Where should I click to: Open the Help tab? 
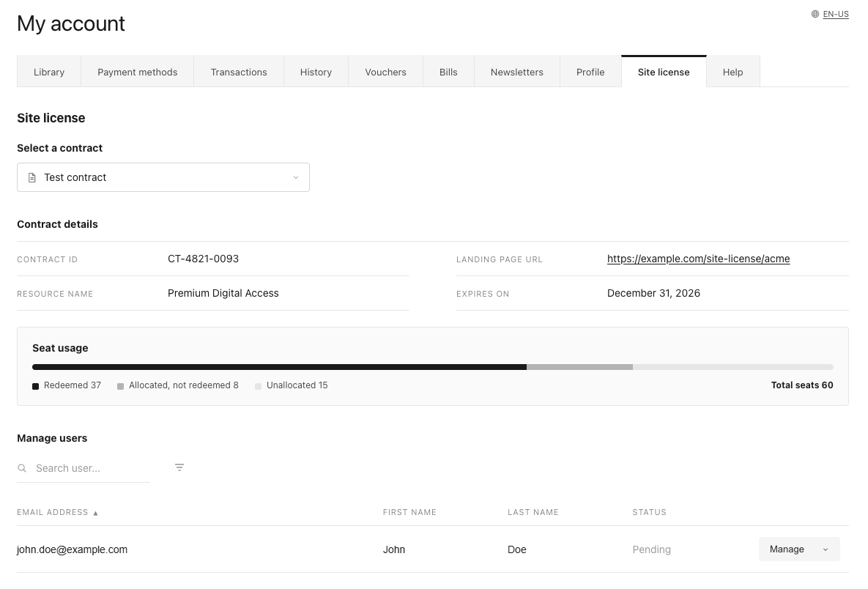(733, 72)
